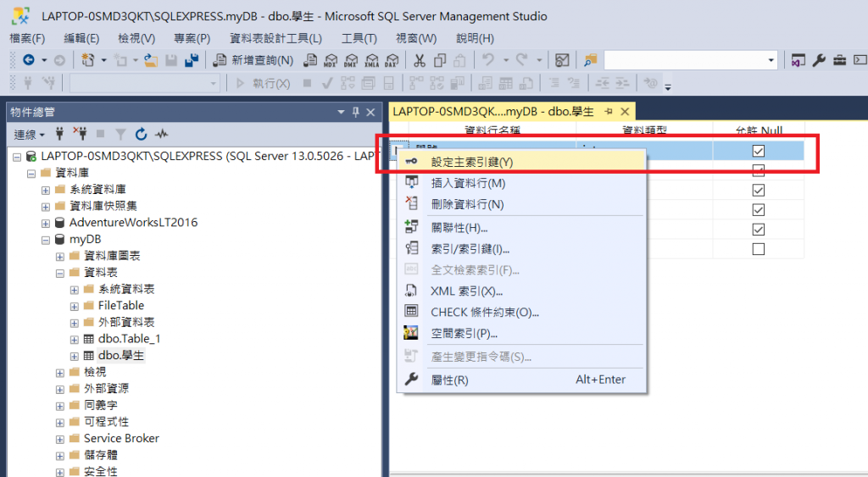Close the 物件總管 panel
Image resolution: width=868 pixels, height=477 pixels.
tap(371, 112)
